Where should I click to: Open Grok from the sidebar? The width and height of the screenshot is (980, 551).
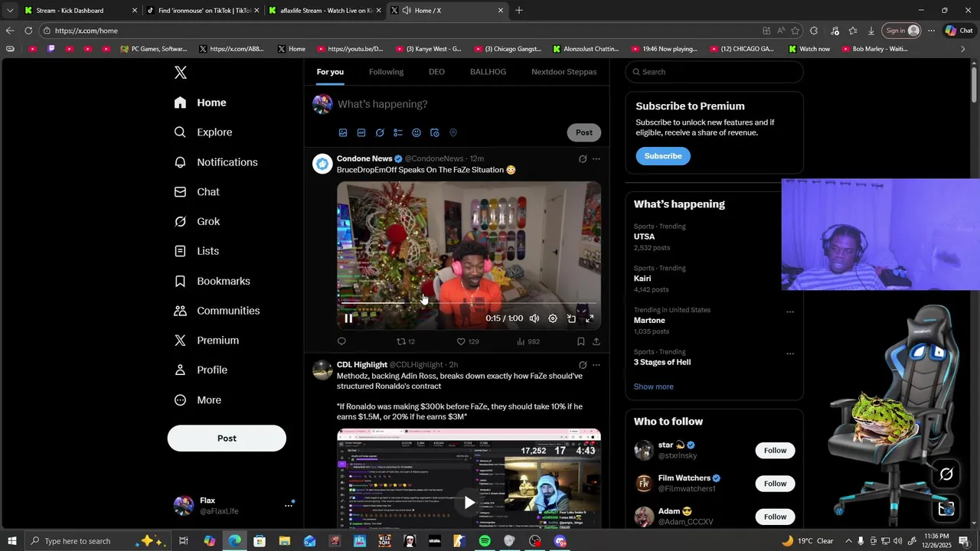[197, 221]
